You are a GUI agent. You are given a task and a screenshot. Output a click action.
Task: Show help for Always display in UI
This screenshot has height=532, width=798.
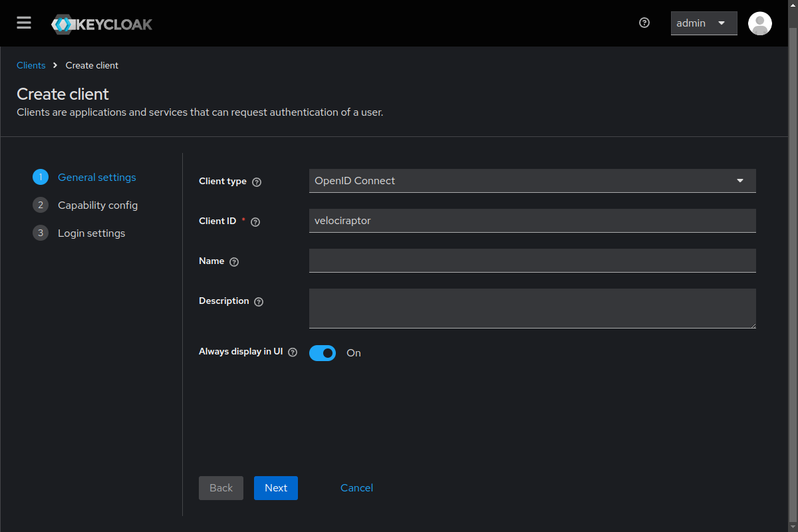click(293, 352)
